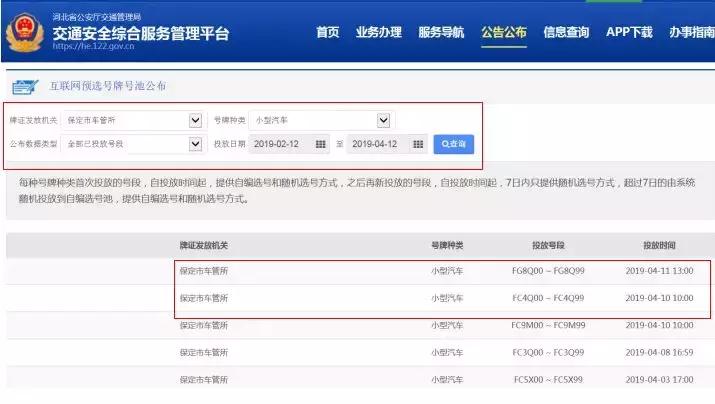Click the 号牌种类 column header

447,245
